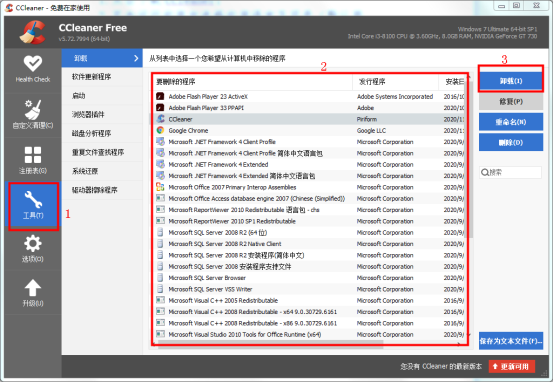
Task: Open the Custom Clean broom section
Action: pos(33,114)
